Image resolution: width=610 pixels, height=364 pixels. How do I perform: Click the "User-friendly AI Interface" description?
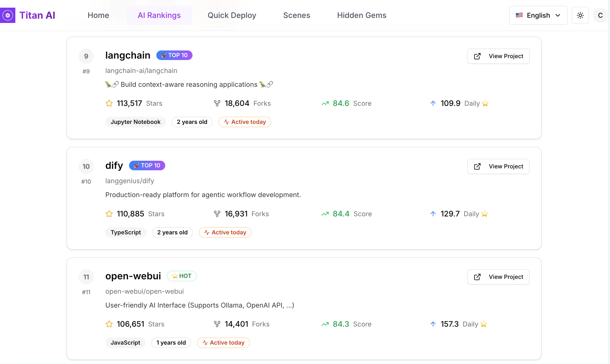point(200,305)
